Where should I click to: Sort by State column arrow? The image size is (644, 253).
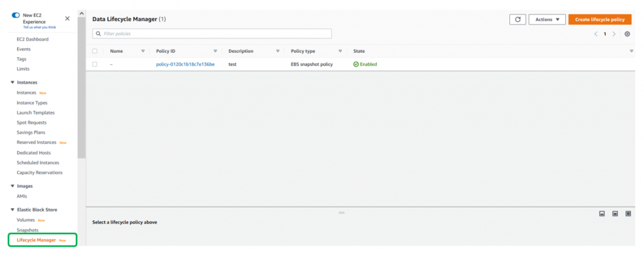coord(631,52)
